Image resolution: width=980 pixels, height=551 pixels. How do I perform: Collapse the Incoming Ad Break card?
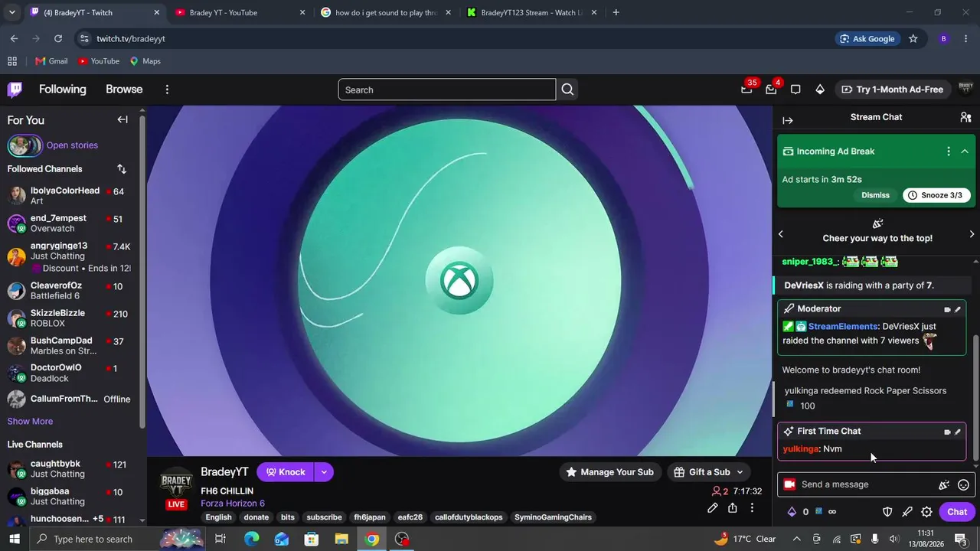[x=965, y=152]
